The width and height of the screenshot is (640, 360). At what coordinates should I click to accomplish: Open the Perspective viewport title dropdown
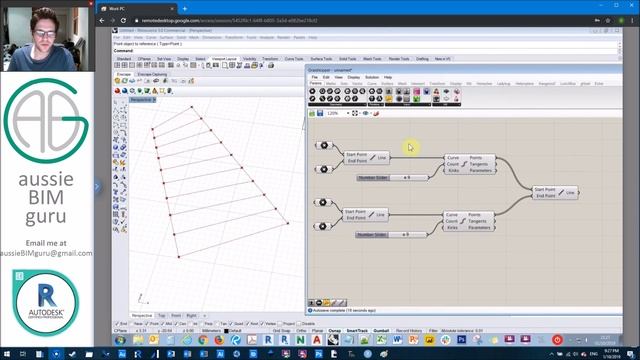click(154, 100)
